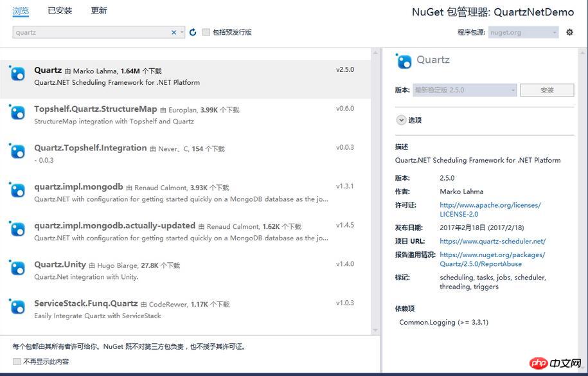Open search history dropdown arrow

pyautogui.click(x=182, y=32)
